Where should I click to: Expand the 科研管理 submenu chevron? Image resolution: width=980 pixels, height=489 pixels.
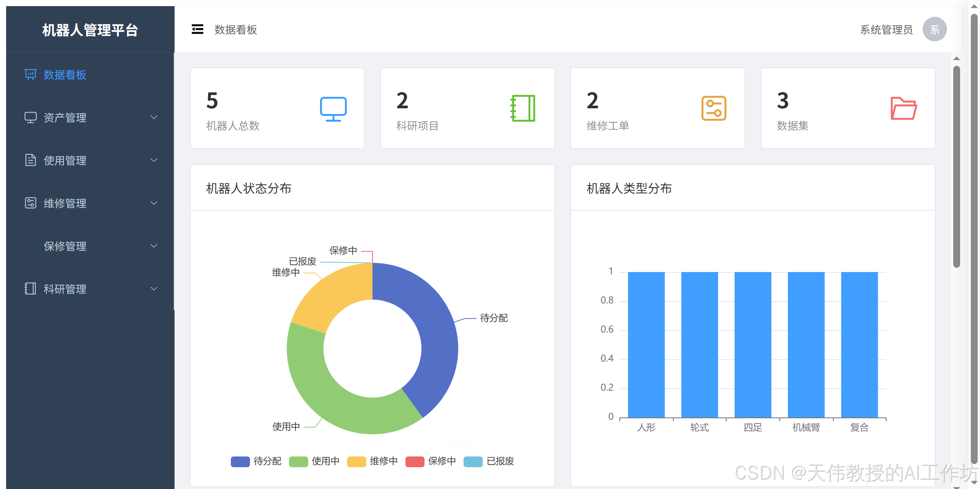154,289
